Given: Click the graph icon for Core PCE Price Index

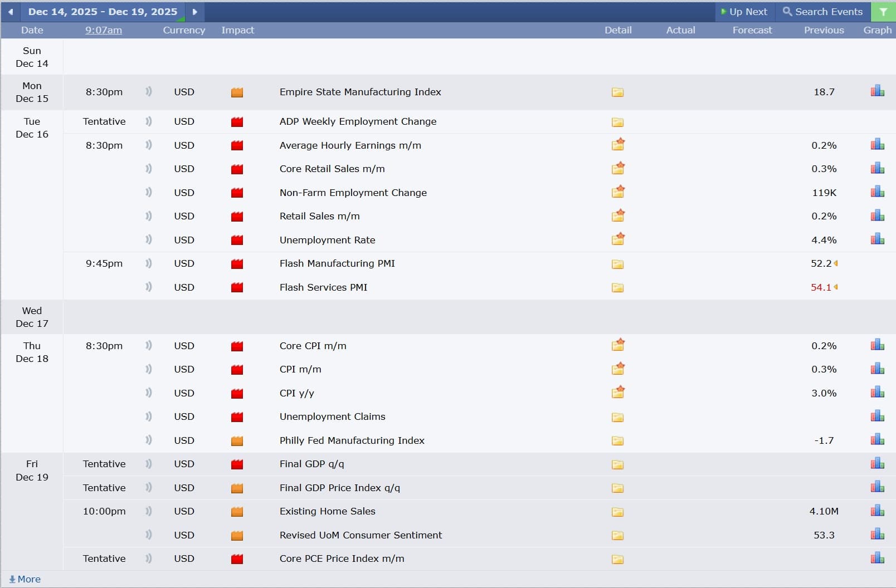Looking at the screenshot, I should 877,558.
